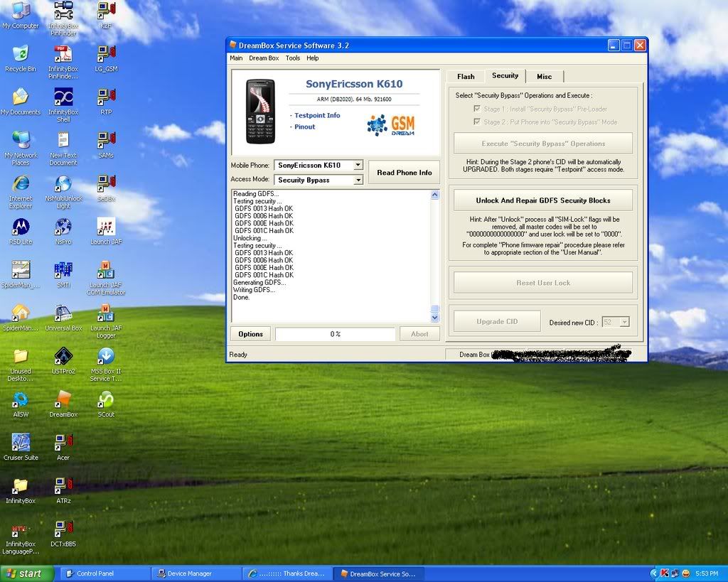This screenshot has width=728, height=582.
Task: Click Unlock And Repair GDFS Security Blocks
Action: point(543,200)
